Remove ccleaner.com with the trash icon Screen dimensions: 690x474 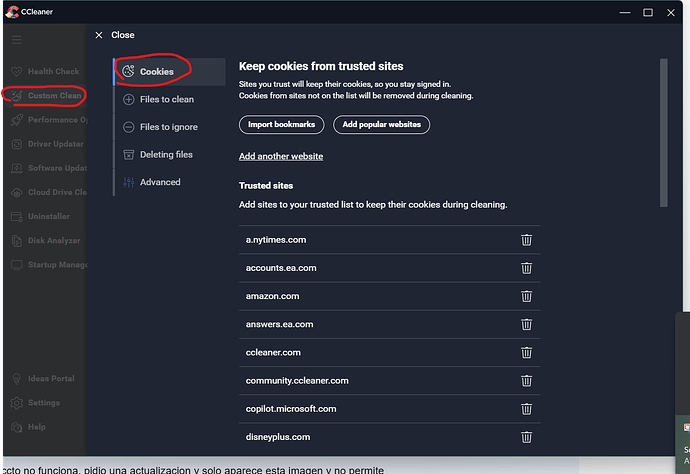[x=527, y=353]
